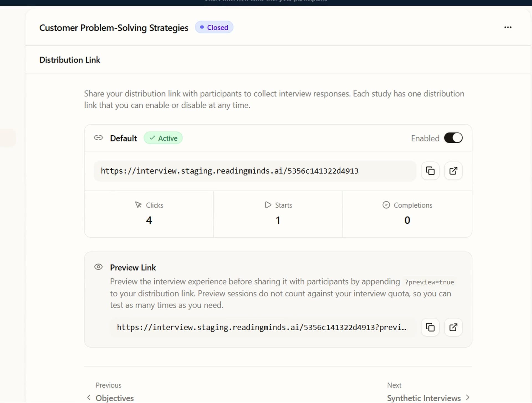
Task: Select the preview URL text field
Action: tap(261, 327)
